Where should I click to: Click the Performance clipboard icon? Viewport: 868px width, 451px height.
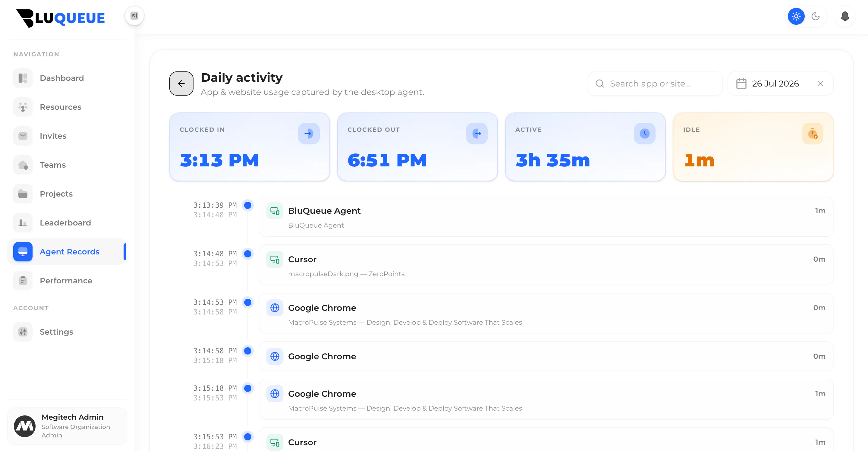[x=23, y=281]
